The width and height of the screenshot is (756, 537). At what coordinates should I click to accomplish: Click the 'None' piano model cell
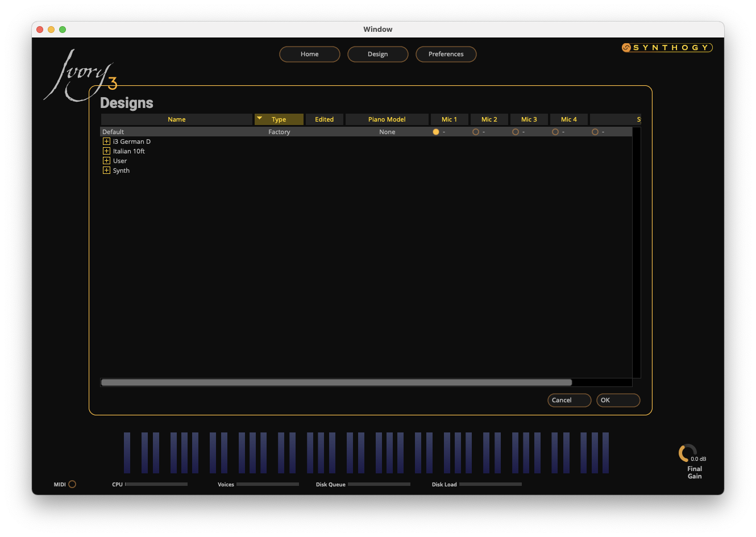(x=387, y=132)
